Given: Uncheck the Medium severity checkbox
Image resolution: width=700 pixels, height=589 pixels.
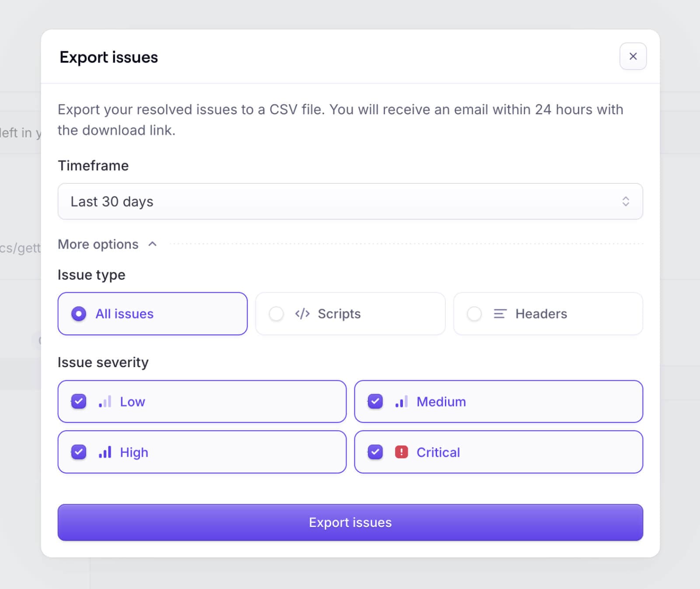Looking at the screenshot, I should tap(375, 401).
